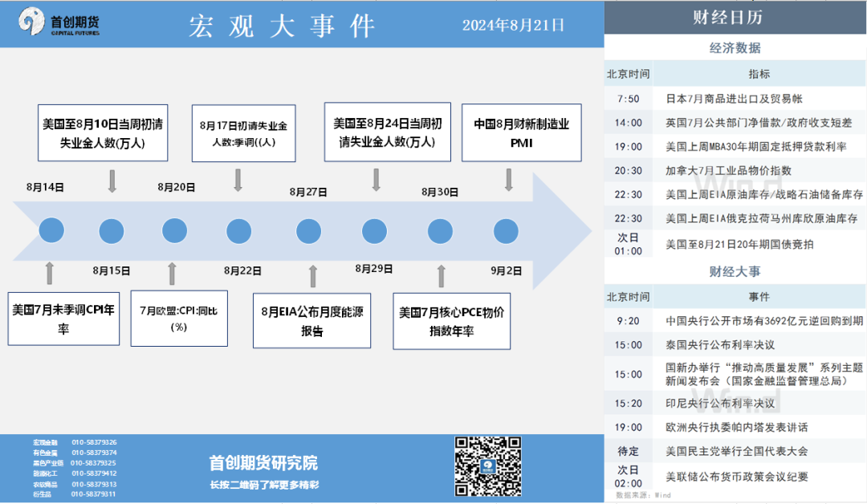Click the 8月29日 date label
Image resolution: width=867 pixels, height=504 pixels.
pyautogui.click(x=374, y=269)
